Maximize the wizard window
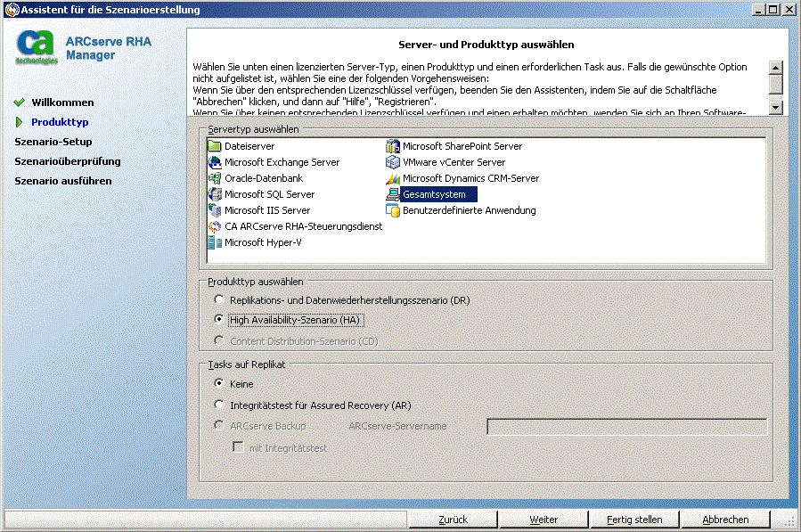 point(772,9)
